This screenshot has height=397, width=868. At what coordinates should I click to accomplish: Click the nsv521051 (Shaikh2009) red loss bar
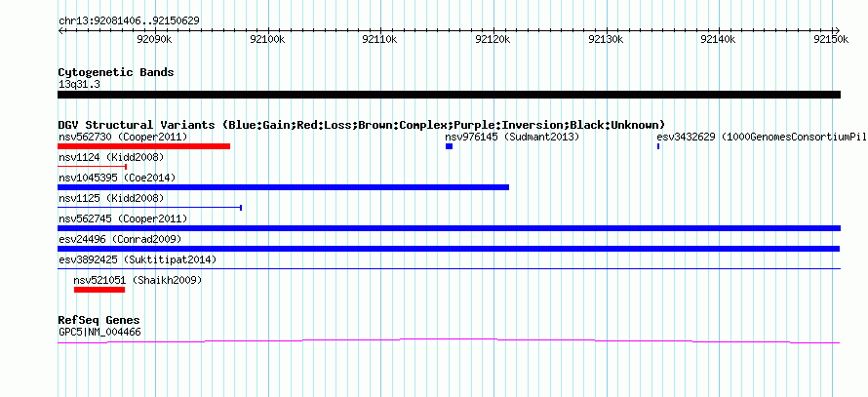click(99, 290)
